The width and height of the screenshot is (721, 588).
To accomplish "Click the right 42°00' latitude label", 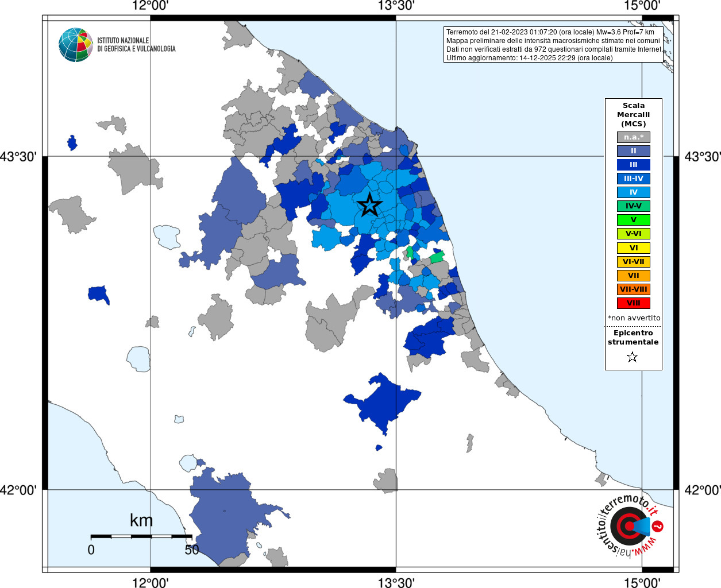I will [x=702, y=490].
